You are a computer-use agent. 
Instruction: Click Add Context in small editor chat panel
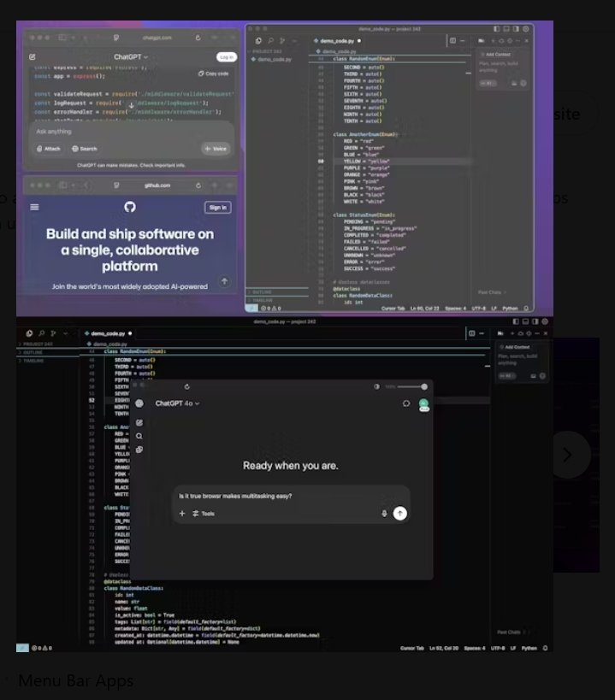coord(496,55)
